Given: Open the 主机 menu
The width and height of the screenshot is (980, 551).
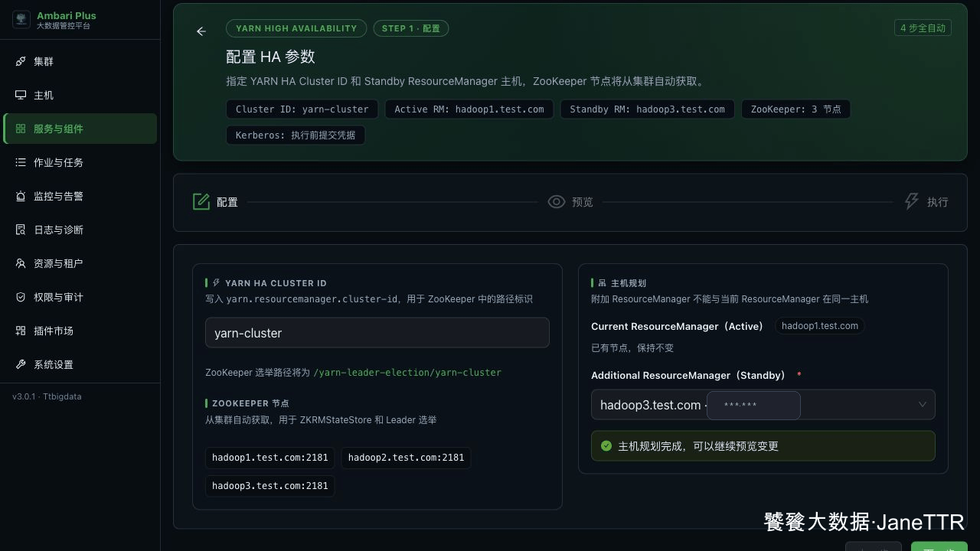Looking at the screenshot, I should tap(80, 95).
